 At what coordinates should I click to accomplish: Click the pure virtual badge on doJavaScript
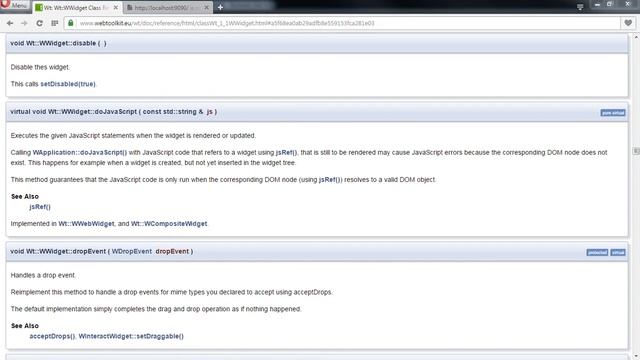(613, 113)
